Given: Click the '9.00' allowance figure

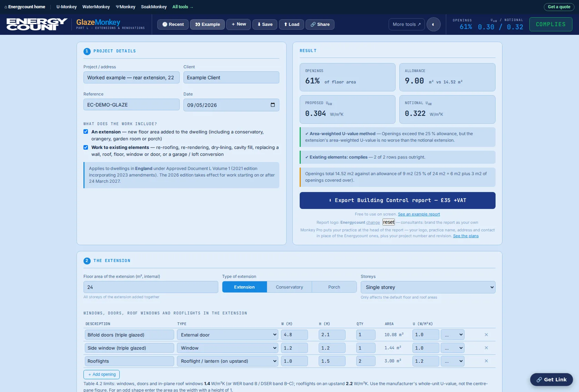Looking at the screenshot, I should (415, 81).
